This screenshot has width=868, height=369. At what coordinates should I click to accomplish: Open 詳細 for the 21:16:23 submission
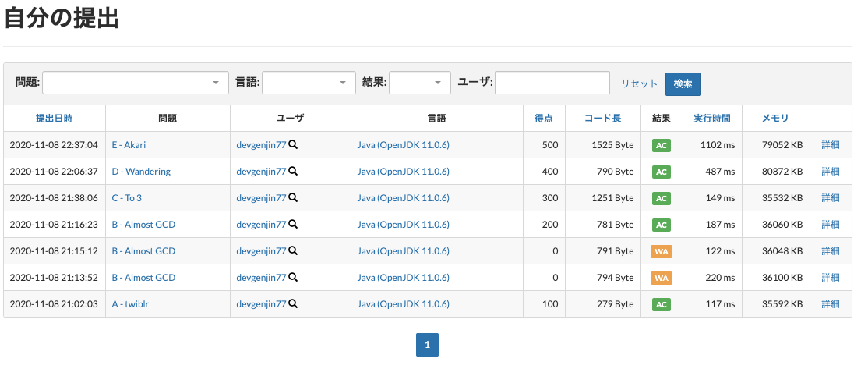pyautogui.click(x=831, y=225)
